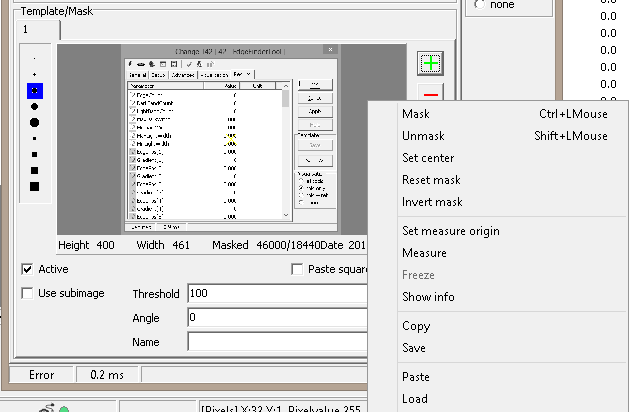Pick the smallest dot brush size
629x412 pixels.
click(34, 59)
